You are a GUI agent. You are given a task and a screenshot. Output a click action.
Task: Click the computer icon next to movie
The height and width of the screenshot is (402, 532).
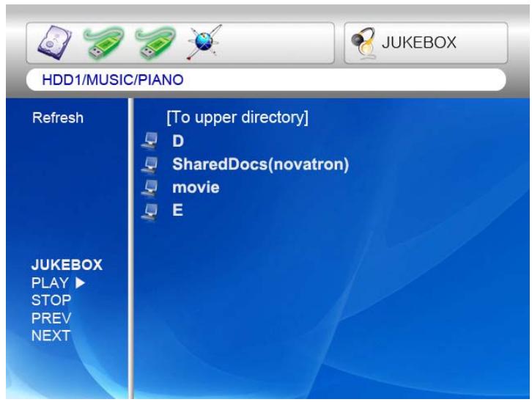(x=149, y=188)
